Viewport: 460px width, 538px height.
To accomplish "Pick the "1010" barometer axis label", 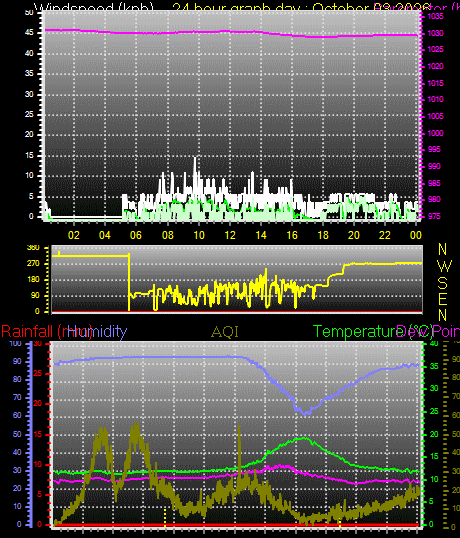I will [435, 100].
